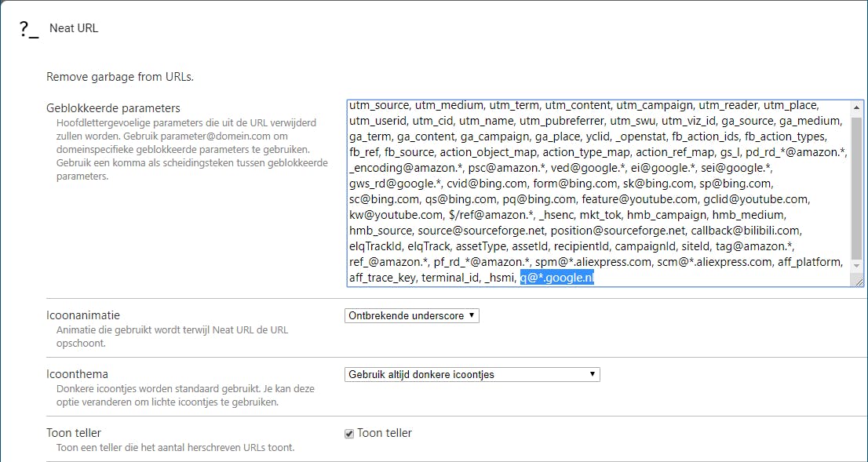Click the 'Toon teller' label beside the checkbox
The image size is (868, 462).
[385, 433]
